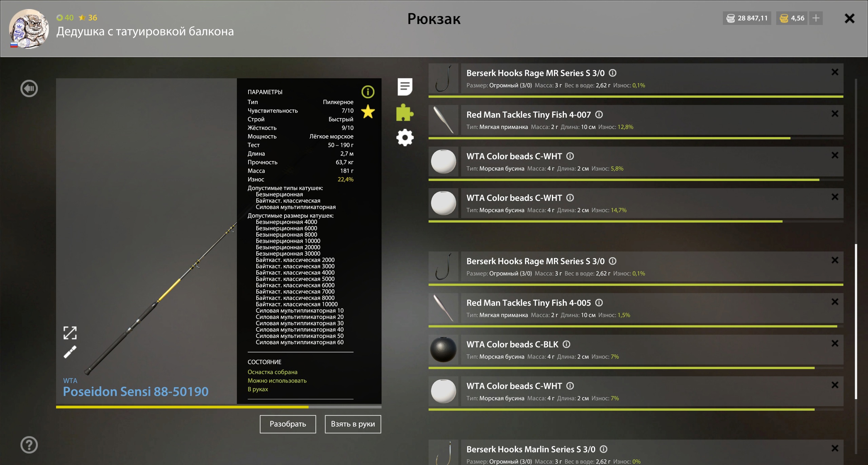868x465 pixels.
Task: Show info for Berserk Hooks Marlin Series
Action: (x=604, y=449)
